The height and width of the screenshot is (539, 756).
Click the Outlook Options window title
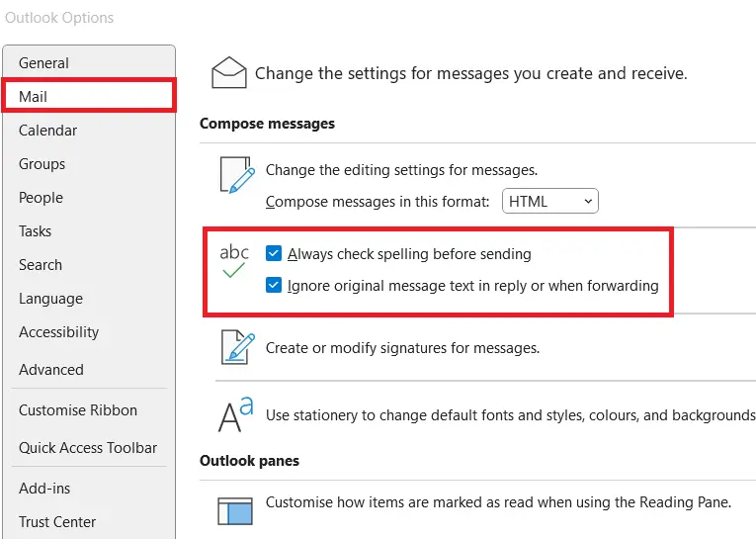tap(59, 18)
